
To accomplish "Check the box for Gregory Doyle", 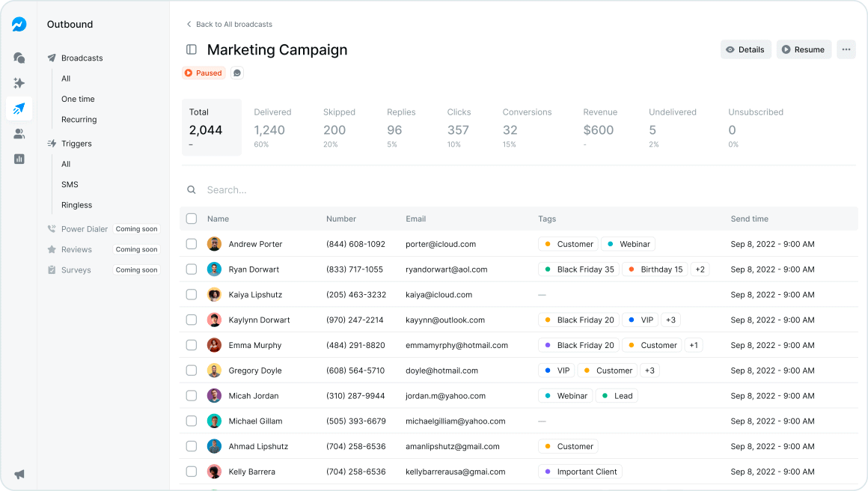I will coord(192,370).
